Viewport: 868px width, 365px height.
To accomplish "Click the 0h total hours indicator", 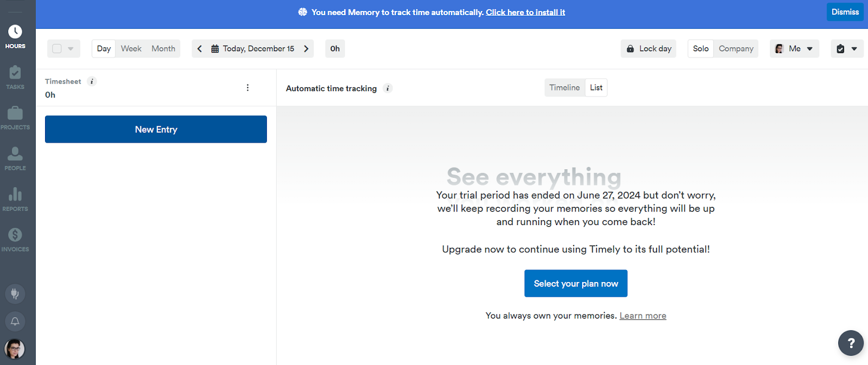I will point(335,49).
